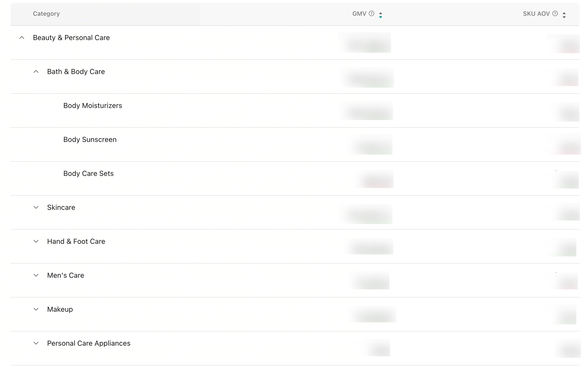Viewport: 588px width, 370px height.
Task: Click the Beauty & Personal Care label
Action: coord(71,38)
